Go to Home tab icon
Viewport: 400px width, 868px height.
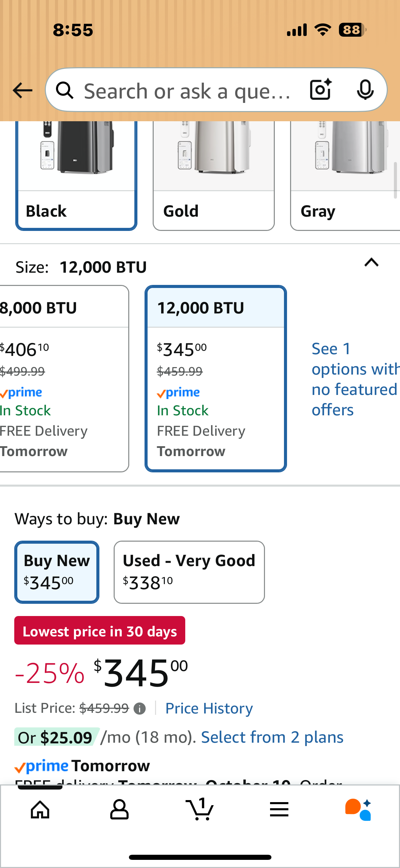40,810
